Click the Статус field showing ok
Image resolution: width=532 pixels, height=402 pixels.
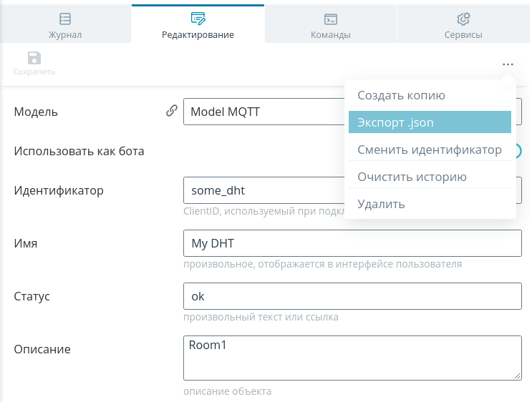(352, 296)
